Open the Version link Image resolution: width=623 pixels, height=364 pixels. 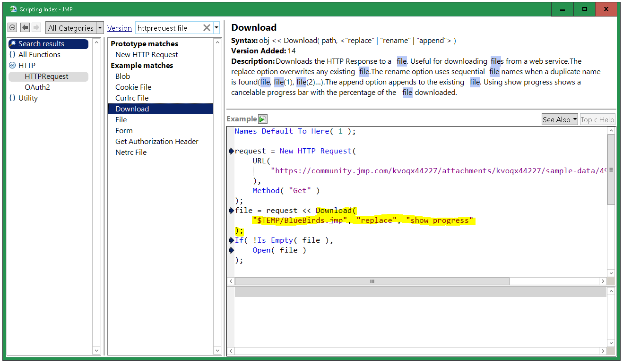point(119,28)
